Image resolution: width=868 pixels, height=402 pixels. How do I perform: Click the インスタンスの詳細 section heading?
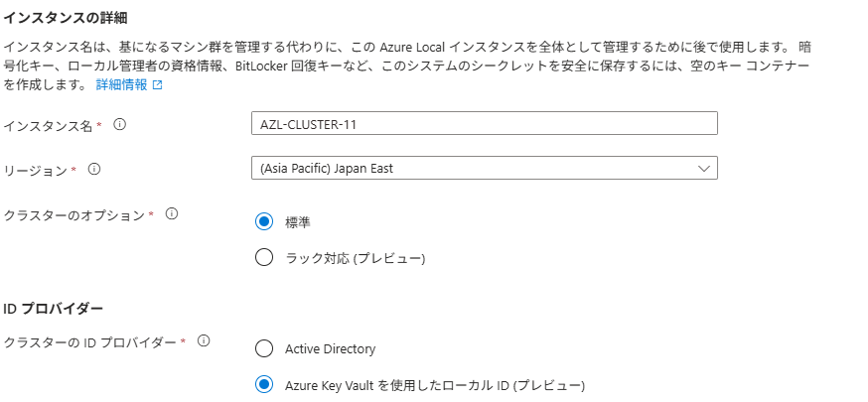point(66,18)
